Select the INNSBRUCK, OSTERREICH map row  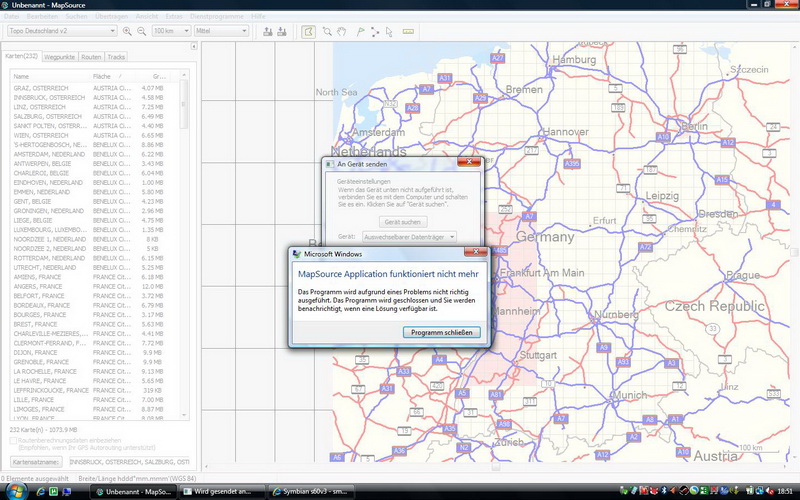(x=94, y=97)
